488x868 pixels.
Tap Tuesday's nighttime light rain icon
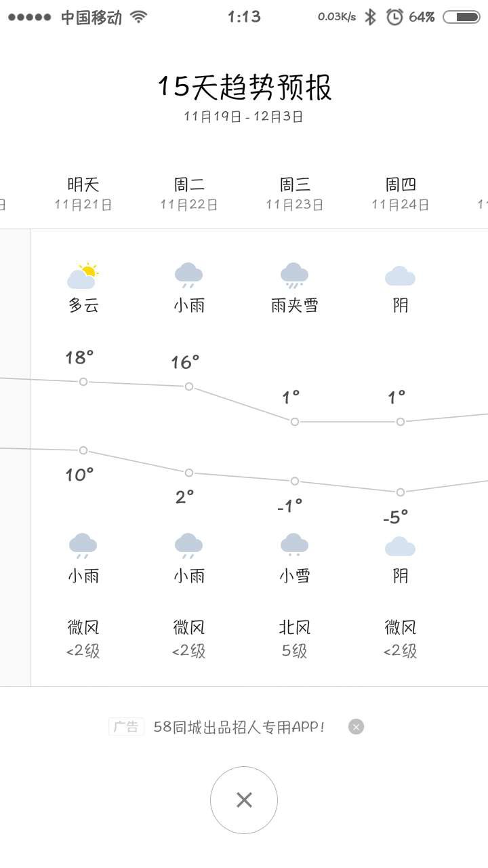189,546
